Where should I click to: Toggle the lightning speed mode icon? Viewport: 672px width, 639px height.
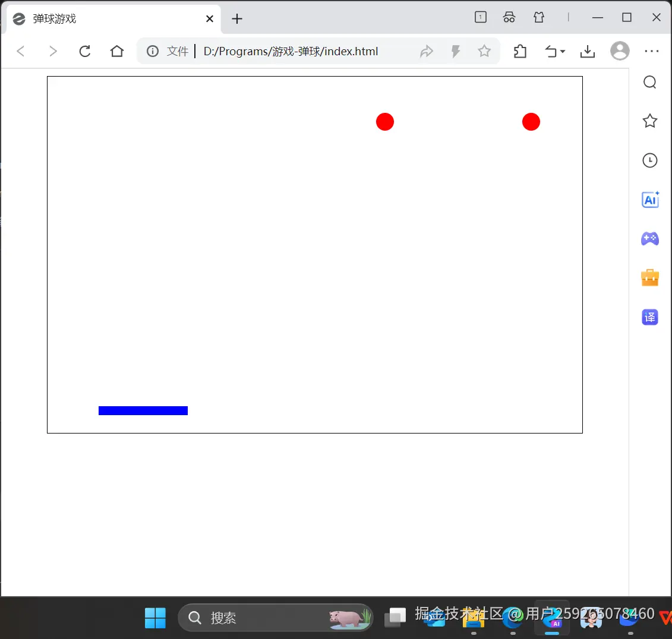pyautogui.click(x=456, y=52)
